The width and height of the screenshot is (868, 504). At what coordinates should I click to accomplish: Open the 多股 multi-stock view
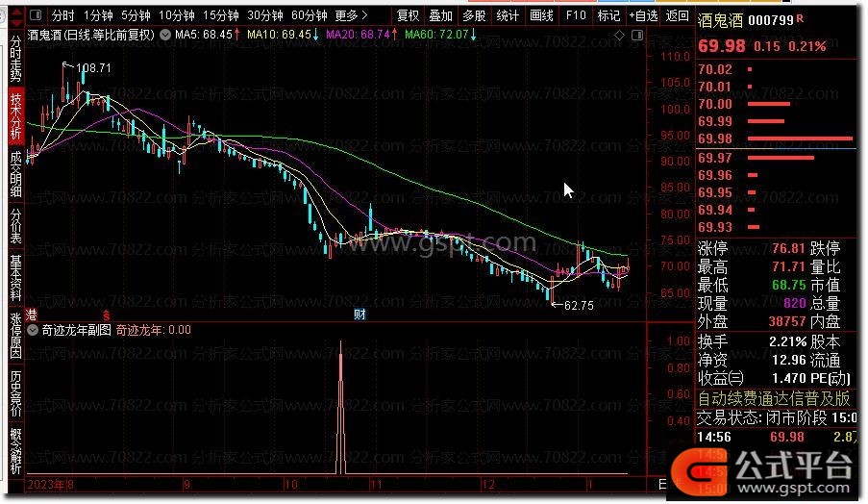tap(475, 15)
